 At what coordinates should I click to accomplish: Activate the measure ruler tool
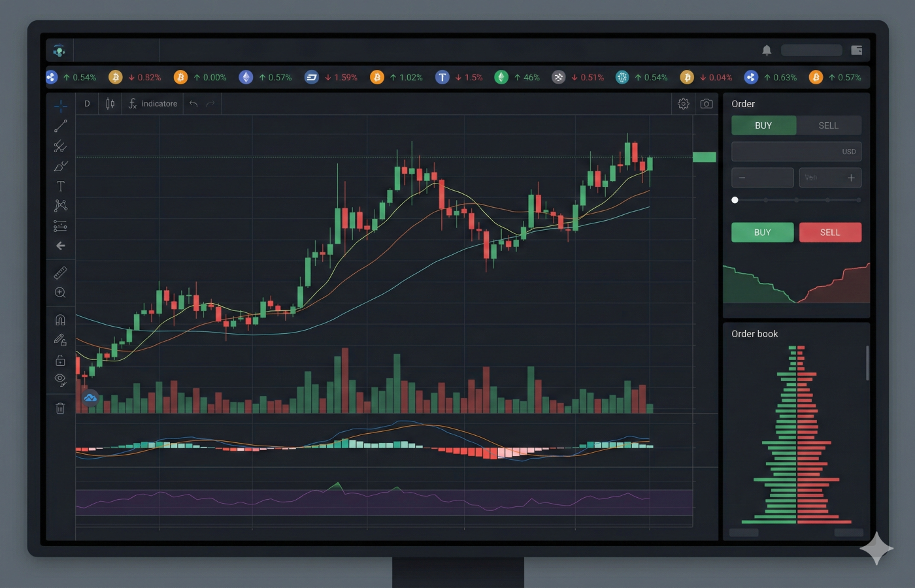(x=60, y=273)
